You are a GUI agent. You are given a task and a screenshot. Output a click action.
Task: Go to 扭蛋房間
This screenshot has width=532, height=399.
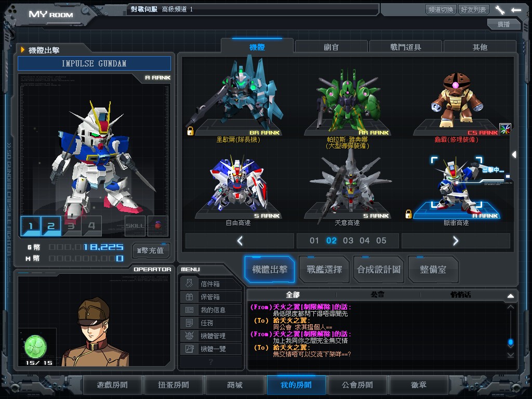[x=174, y=385]
